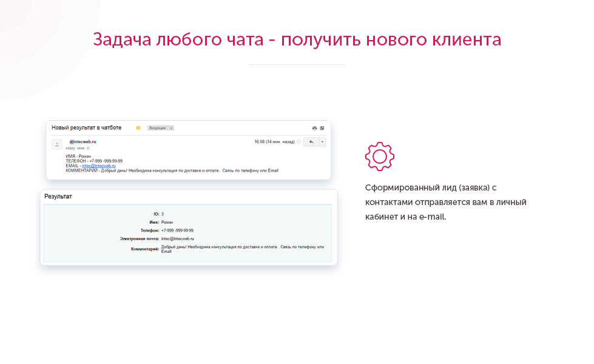Expand the 'кому: мне' recipient details arrow
The width and height of the screenshot is (594, 364).
coord(87,147)
